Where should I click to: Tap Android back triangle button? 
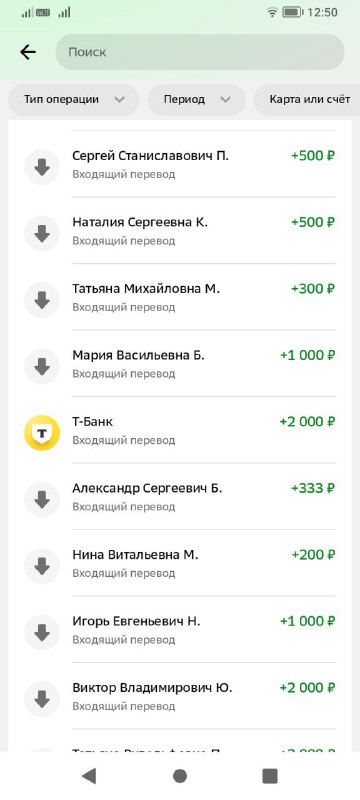click(89, 776)
